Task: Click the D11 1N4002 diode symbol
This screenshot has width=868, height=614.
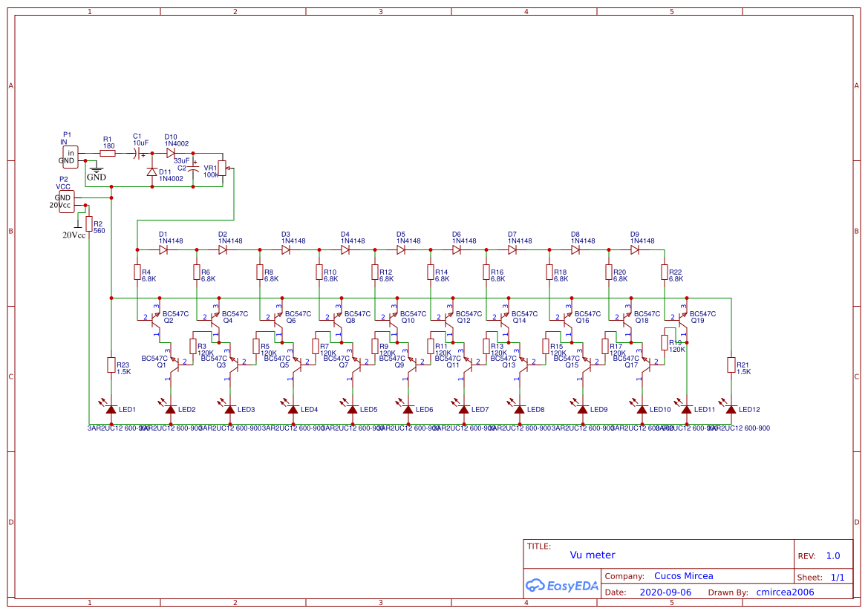Action: (x=152, y=172)
